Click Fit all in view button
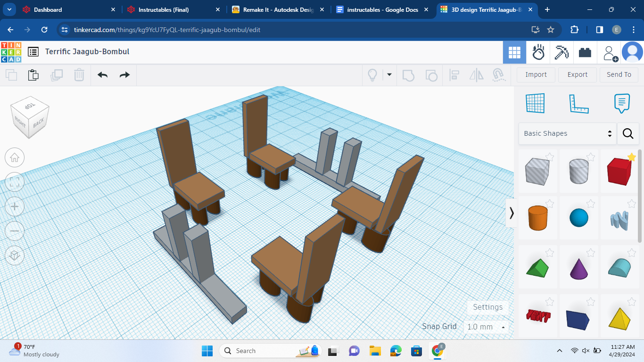 [x=15, y=182]
